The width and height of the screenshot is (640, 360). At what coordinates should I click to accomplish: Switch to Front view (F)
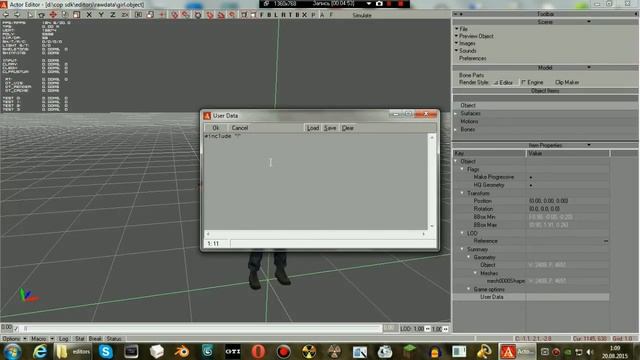pyautogui.click(x=262, y=15)
